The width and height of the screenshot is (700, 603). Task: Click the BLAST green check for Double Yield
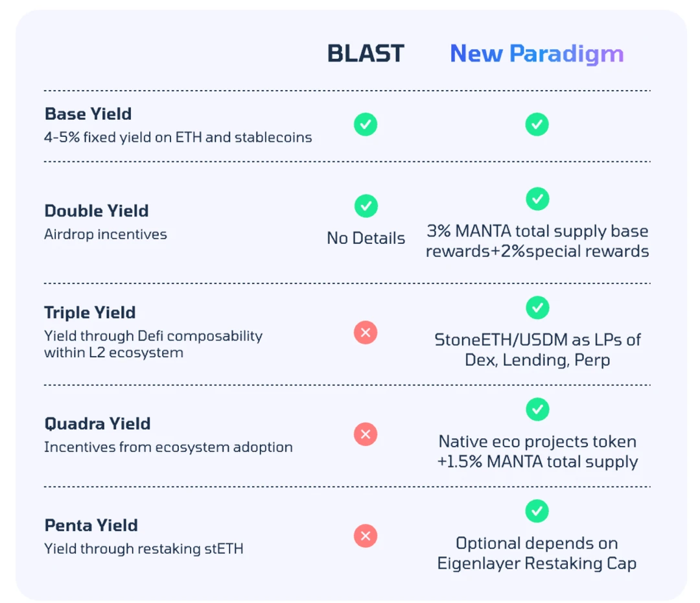click(366, 206)
